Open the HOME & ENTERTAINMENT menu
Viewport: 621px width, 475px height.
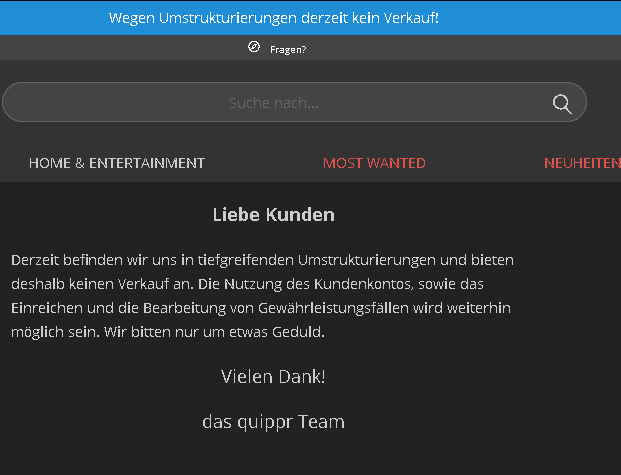pos(117,163)
